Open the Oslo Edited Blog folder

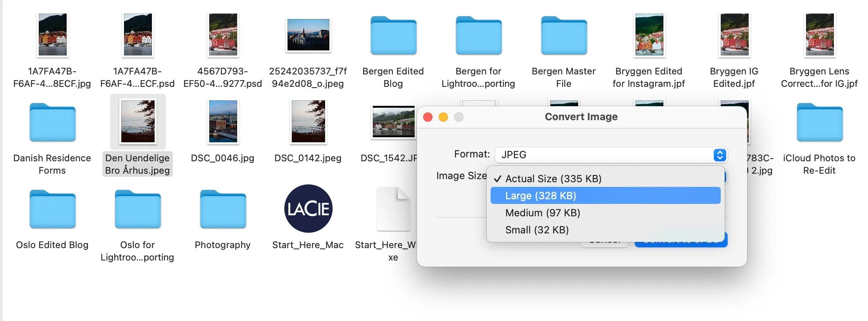pos(52,209)
